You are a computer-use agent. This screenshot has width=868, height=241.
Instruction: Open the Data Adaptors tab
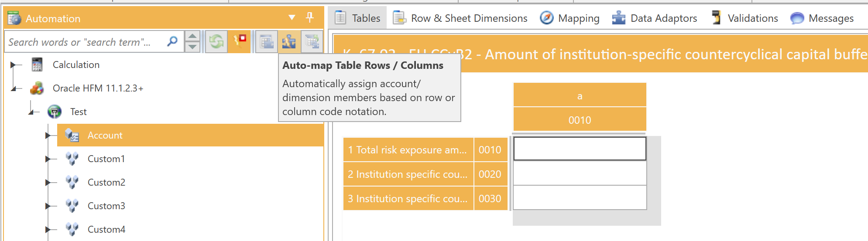pos(655,18)
